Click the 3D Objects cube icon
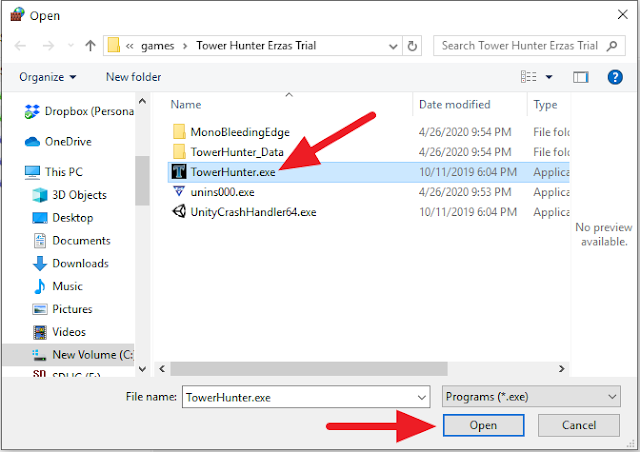This screenshot has height=452, width=640. [x=40, y=195]
